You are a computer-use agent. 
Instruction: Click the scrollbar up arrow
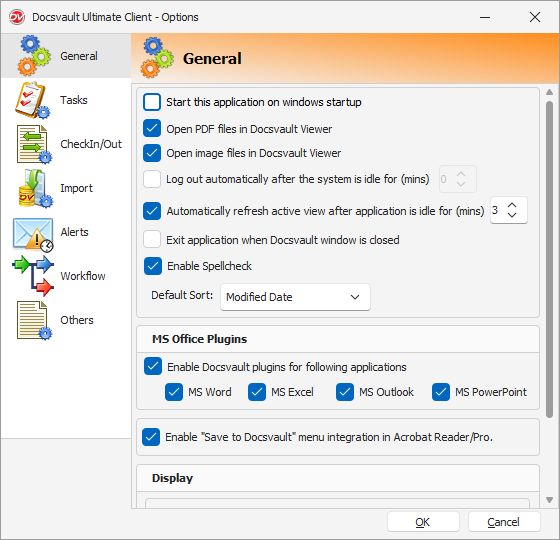pos(549,92)
